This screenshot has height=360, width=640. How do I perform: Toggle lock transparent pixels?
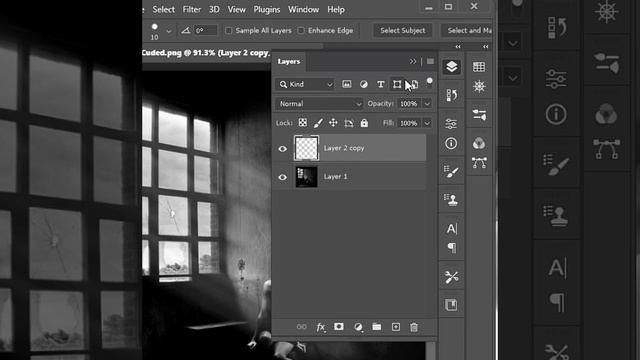(302, 122)
